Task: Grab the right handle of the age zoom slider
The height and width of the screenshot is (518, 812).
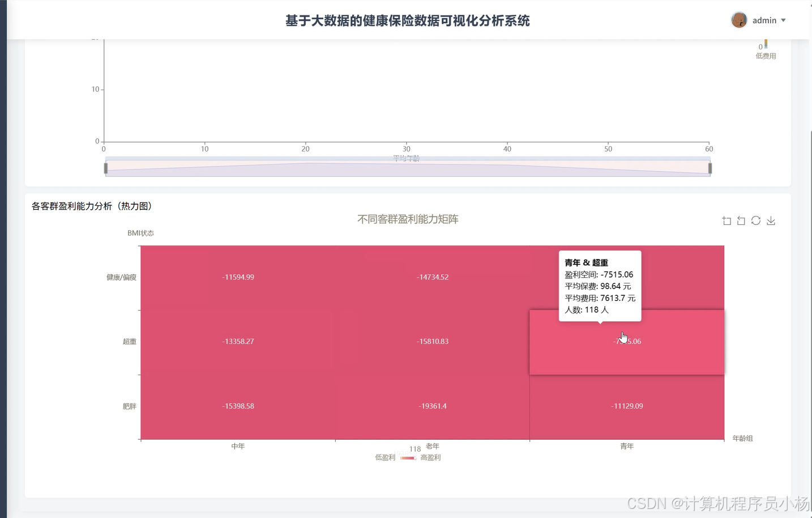Action: pos(710,168)
